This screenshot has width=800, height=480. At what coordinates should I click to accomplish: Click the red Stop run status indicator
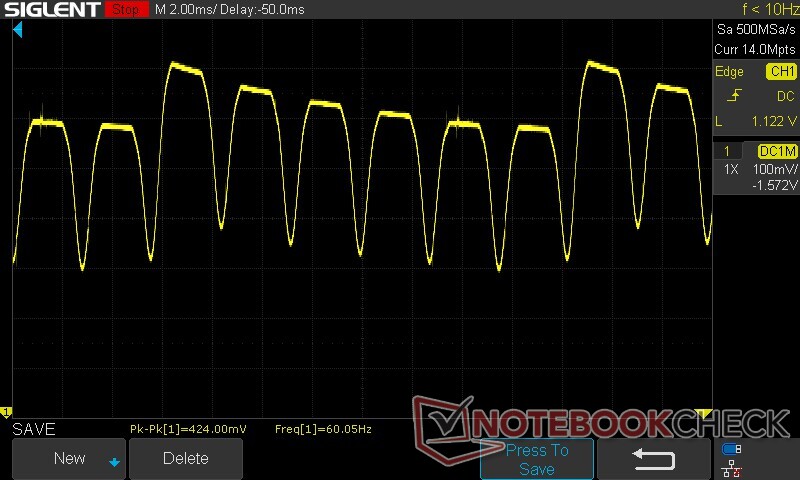(x=126, y=9)
